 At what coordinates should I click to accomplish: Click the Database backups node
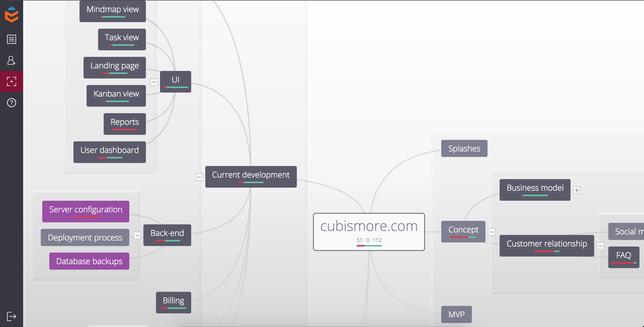pyautogui.click(x=89, y=261)
